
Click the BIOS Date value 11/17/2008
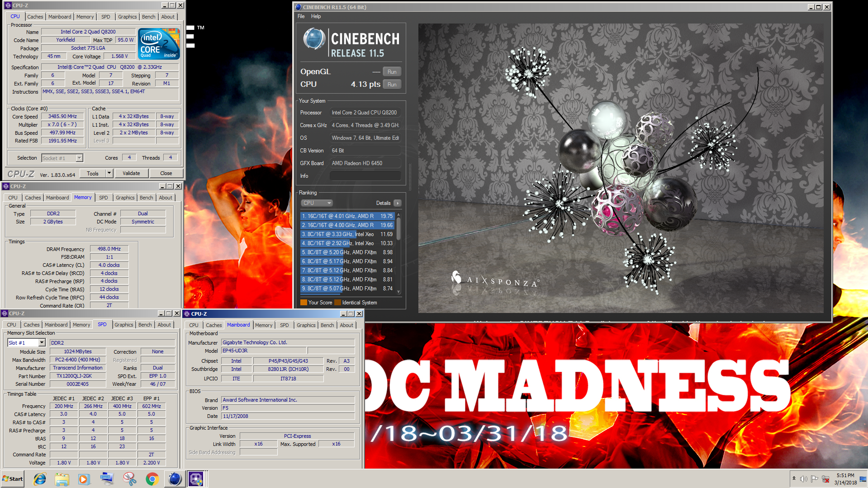(x=288, y=416)
